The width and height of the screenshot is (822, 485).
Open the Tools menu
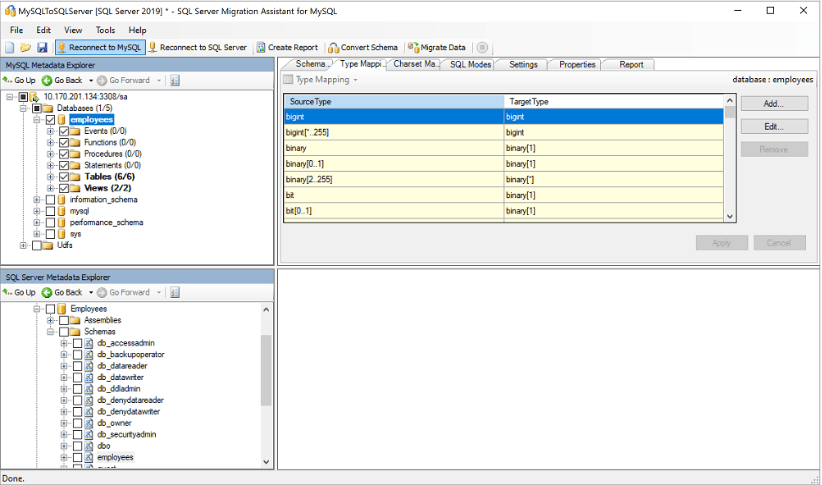105,30
